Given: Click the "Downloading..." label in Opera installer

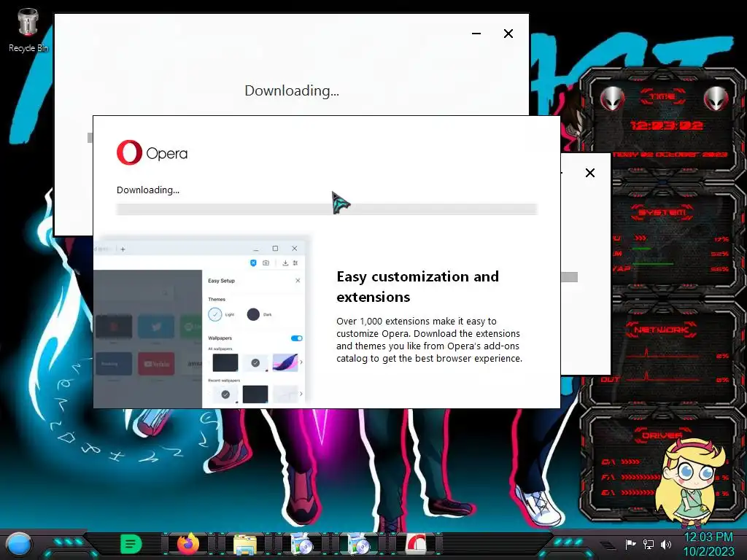Looking at the screenshot, I should coord(147,190).
